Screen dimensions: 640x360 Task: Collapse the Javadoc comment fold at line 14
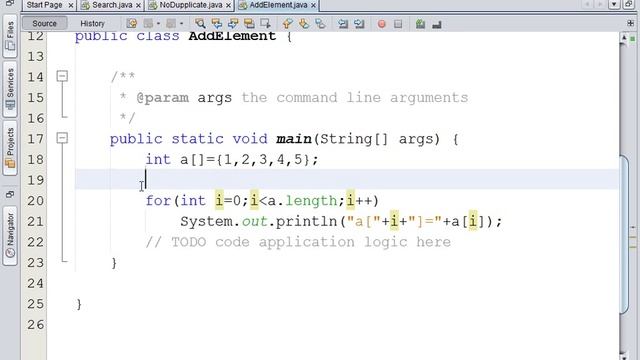pos(62,76)
